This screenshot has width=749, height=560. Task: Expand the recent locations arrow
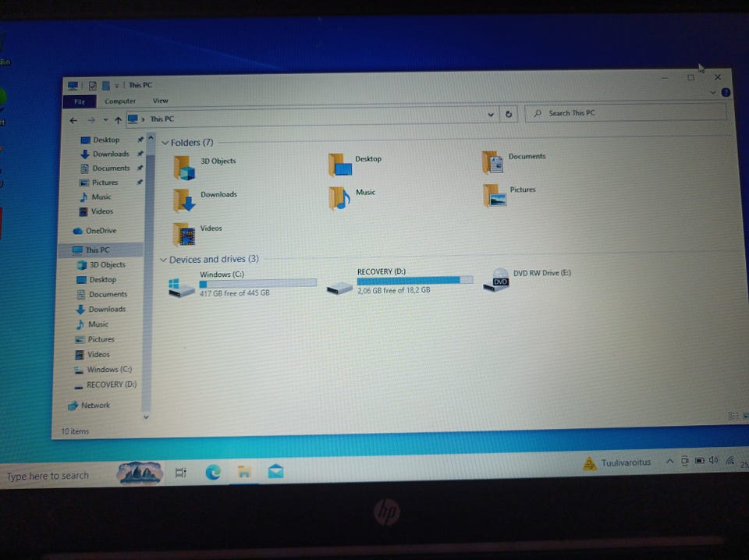[x=105, y=120]
